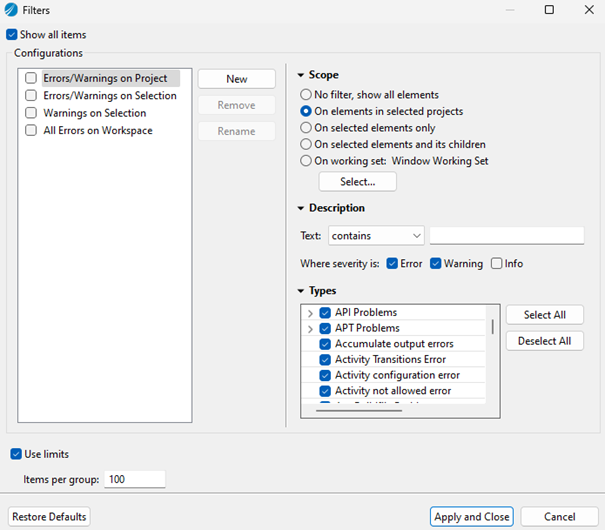Click Deselect All types button

pyautogui.click(x=544, y=341)
